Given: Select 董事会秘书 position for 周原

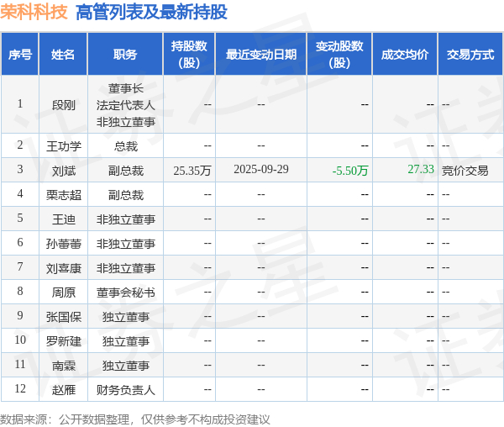Looking at the screenshot, I should (x=126, y=293).
